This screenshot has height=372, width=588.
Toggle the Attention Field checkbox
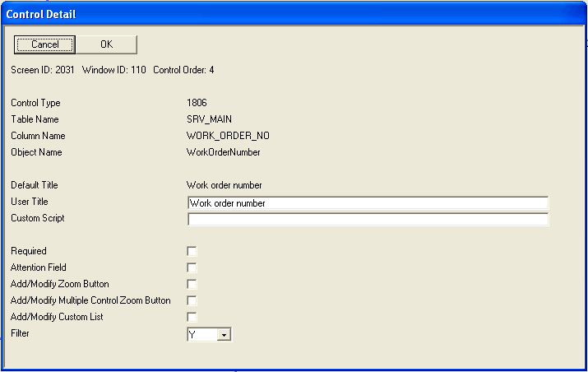192,267
